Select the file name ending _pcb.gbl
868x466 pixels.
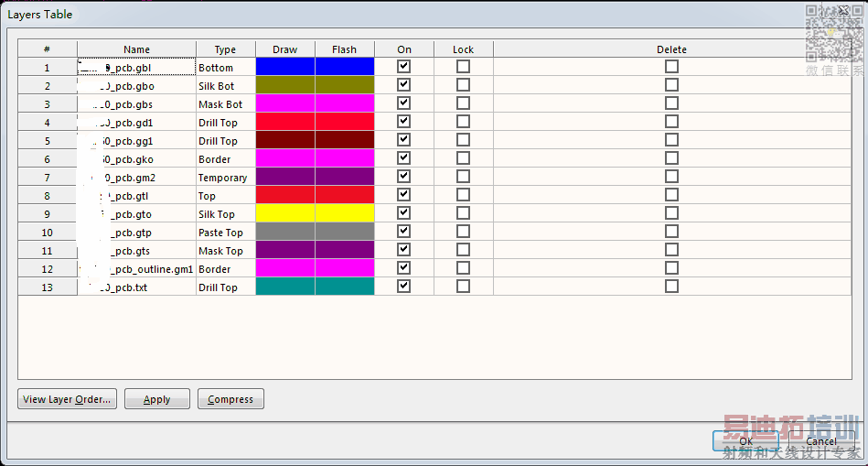pyautogui.click(x=136, y=68)
